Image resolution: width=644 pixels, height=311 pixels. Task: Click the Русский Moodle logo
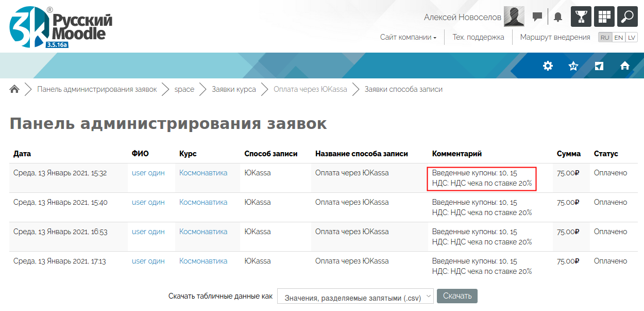pos(61,27)
